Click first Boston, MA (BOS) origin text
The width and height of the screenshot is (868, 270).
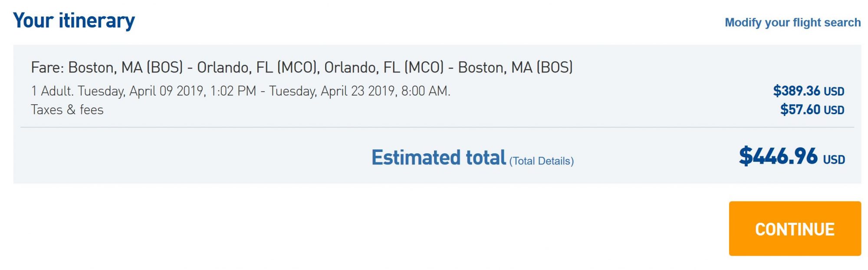pos(126,67)
